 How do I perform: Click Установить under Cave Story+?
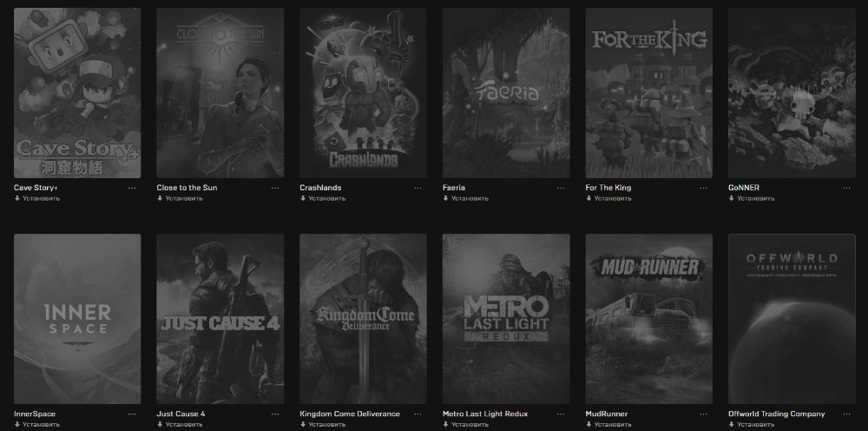(x=36, y=198)
